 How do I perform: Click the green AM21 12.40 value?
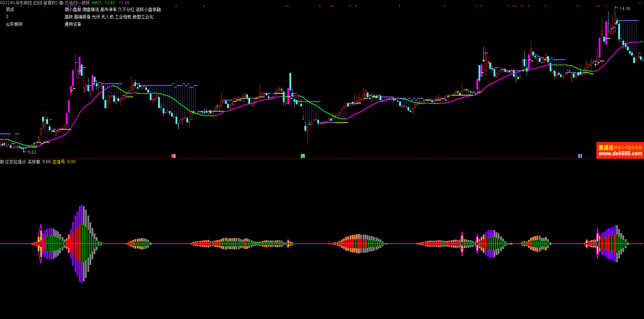[x=103, y=3]
